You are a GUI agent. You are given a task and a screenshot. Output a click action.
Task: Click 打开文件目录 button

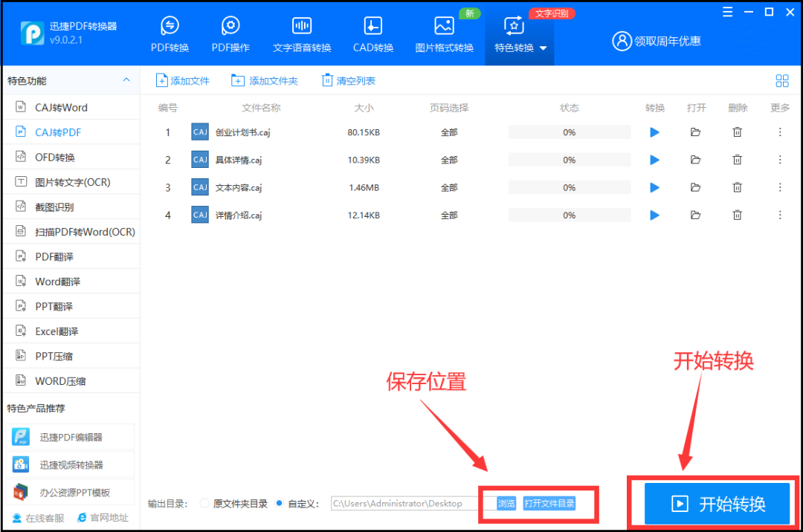[x=549, y=503]
